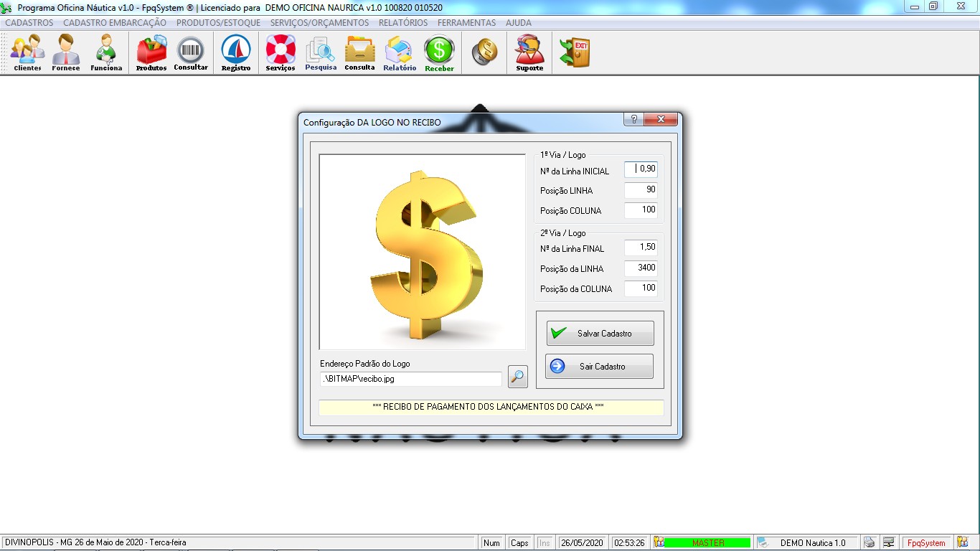Open the FERRAMENTAS menu
This screenshot has height=551, width=980.
click(466, 23)
